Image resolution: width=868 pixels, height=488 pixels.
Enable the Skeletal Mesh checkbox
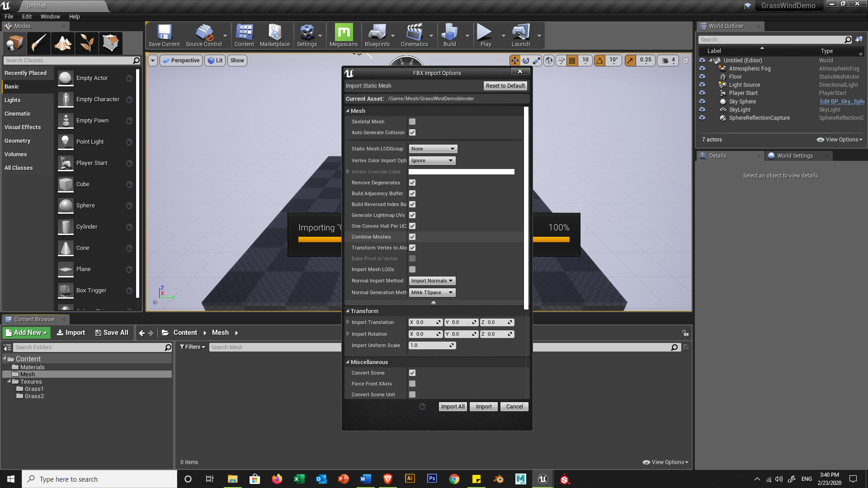coord(412,122)
